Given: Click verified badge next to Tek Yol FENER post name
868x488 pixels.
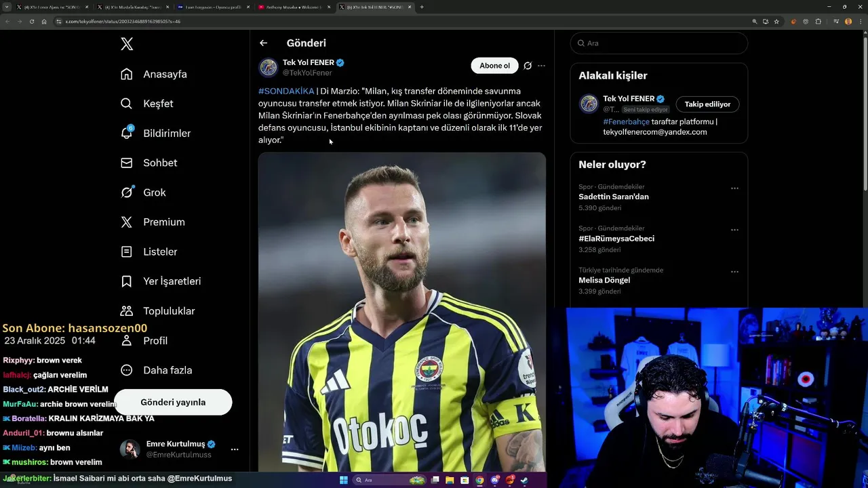Looking at the screenshot, I should (x=340, y=62).
